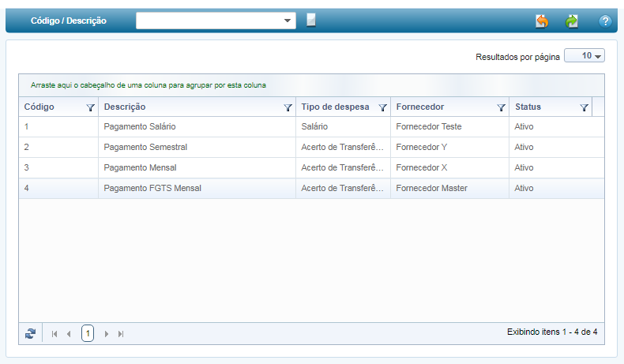Open the Resultados por página dropdown

[585, 57]
